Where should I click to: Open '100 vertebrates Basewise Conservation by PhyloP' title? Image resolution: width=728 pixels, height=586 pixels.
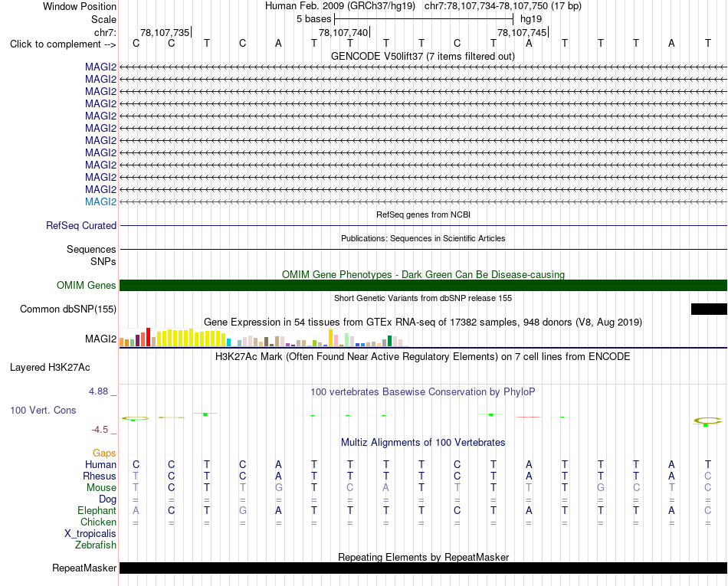tap(423, 392)
